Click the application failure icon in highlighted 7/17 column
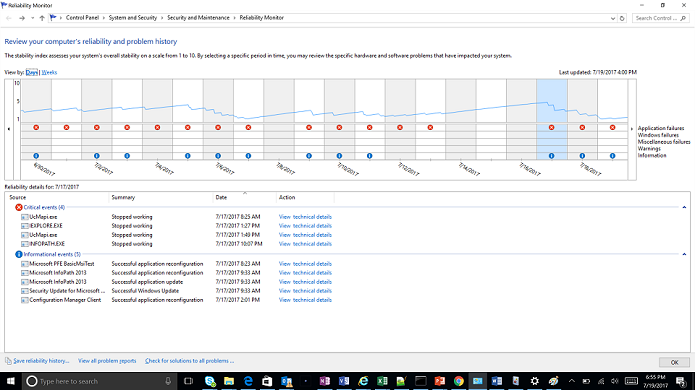Viewport: 695px width, 390px height. coord(551,128)
